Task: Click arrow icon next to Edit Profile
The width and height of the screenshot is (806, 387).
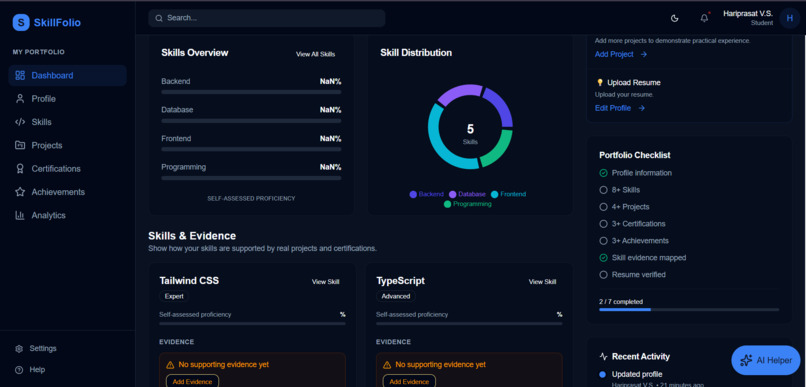Action: 642,108
